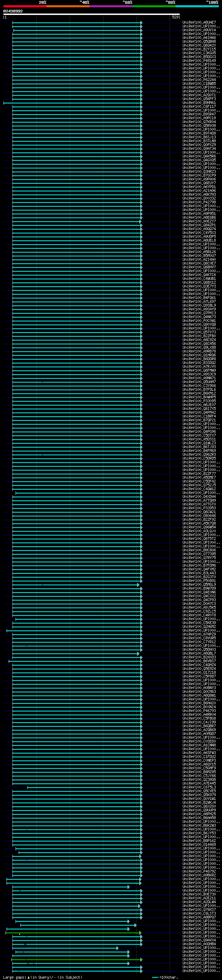Select hit UniRef100_Q6EUY7
This screenshot has width=222, height=980.
[199, 183]
